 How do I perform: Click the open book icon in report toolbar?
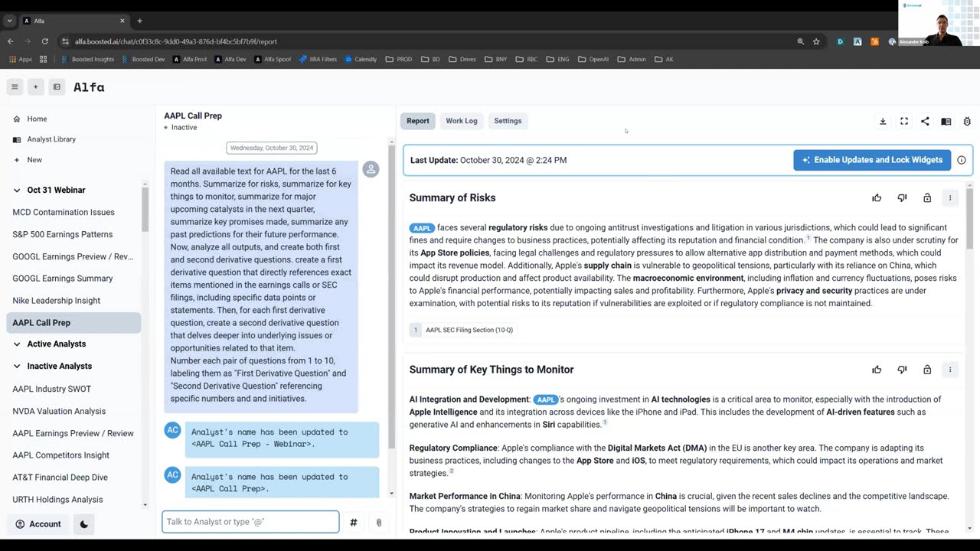(946, 121)
